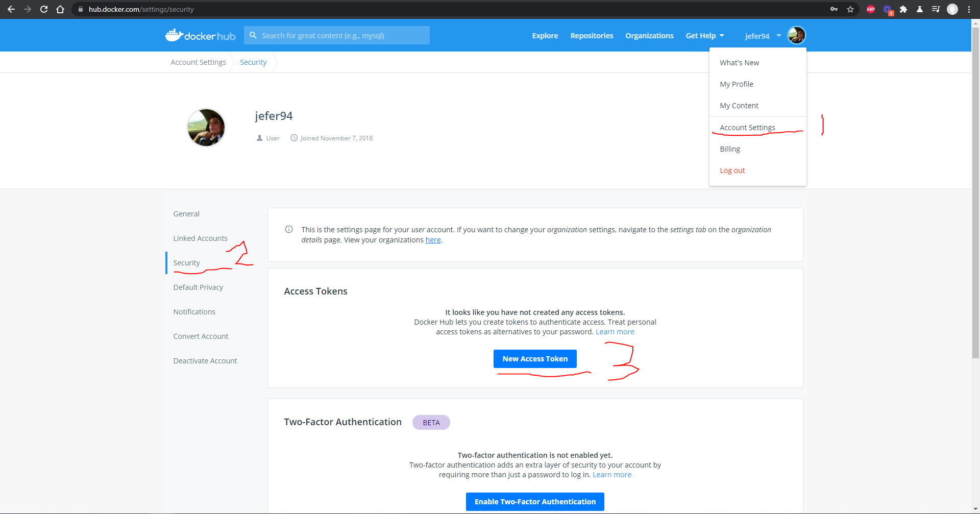The height and width of the screenshot is (514, 980).
Task: Open the media control playlist icon
Action: tap(936, 9)
